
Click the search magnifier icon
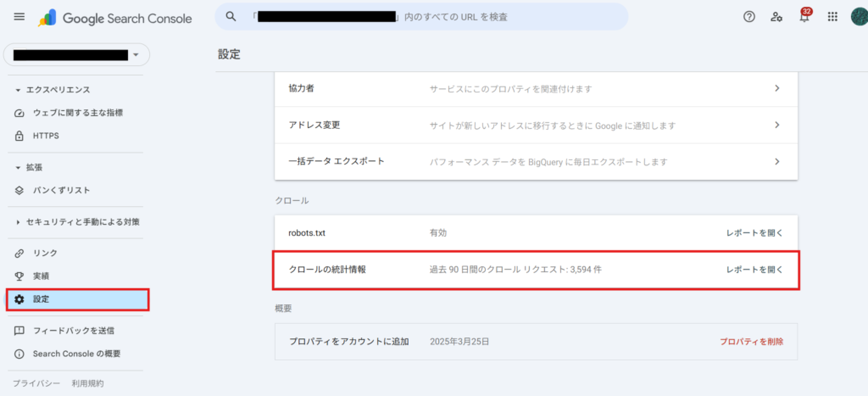[231, 17]
